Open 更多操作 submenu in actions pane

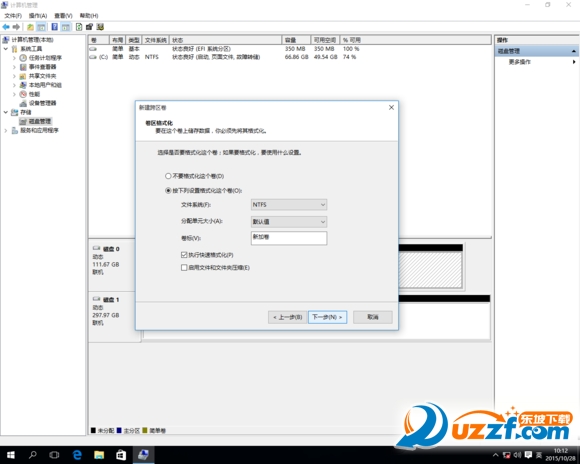pyautogui.click(x=536, y=62)
